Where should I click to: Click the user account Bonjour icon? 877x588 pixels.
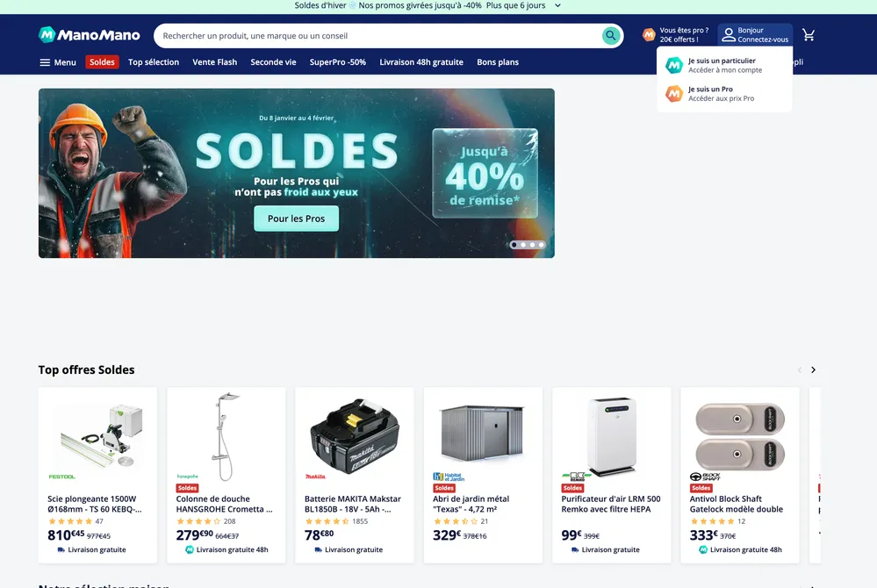[729, 35]
